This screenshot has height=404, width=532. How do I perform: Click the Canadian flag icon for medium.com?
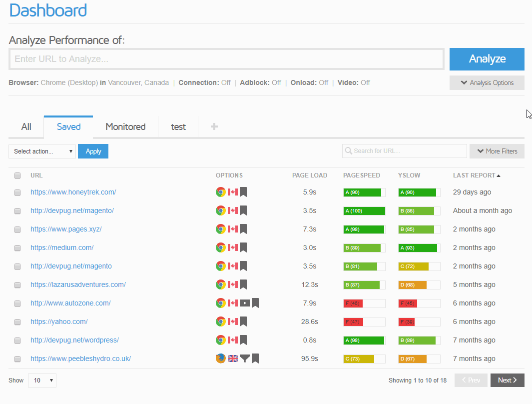[x=232, y=247]
